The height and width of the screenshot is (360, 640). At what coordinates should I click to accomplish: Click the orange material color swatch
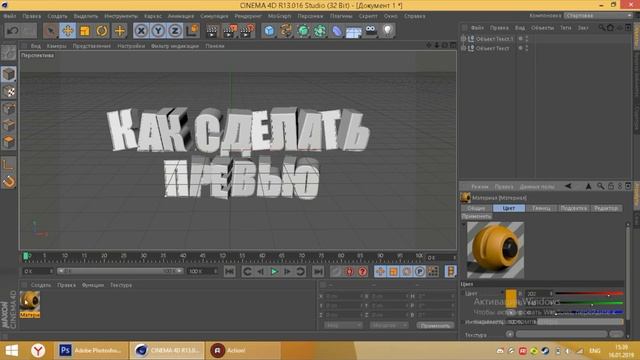(511, 298)
